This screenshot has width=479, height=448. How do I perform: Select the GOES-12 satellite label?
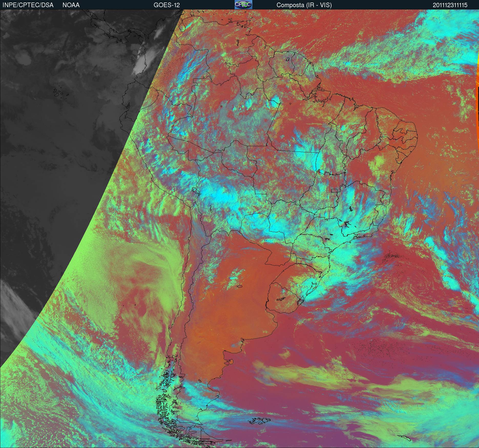(166, 5)
